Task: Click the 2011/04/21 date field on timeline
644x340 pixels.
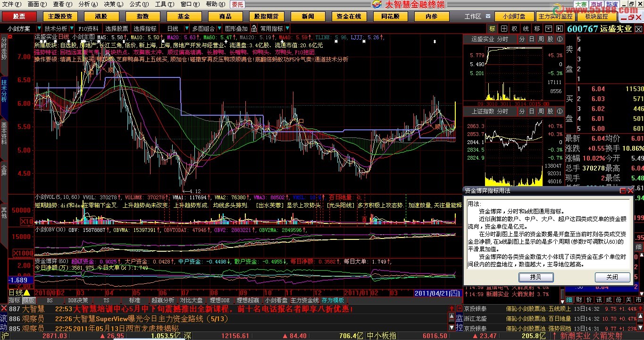Action: [437, 293]
